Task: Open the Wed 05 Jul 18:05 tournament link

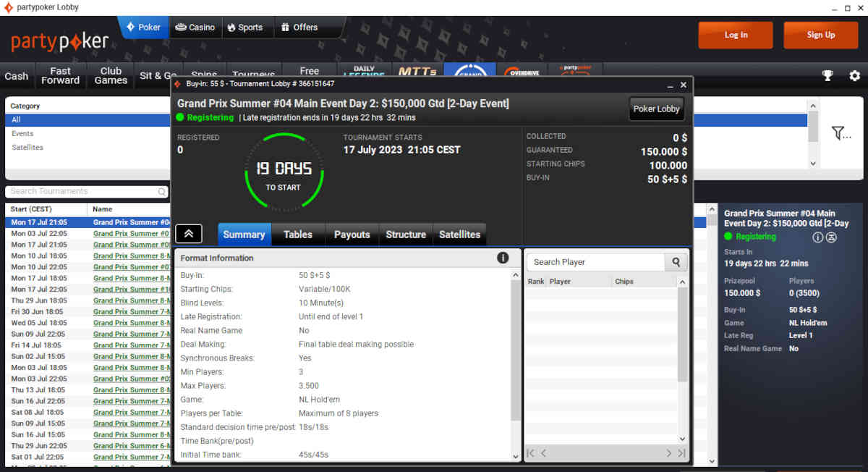Action: click(x=131, y=323)
